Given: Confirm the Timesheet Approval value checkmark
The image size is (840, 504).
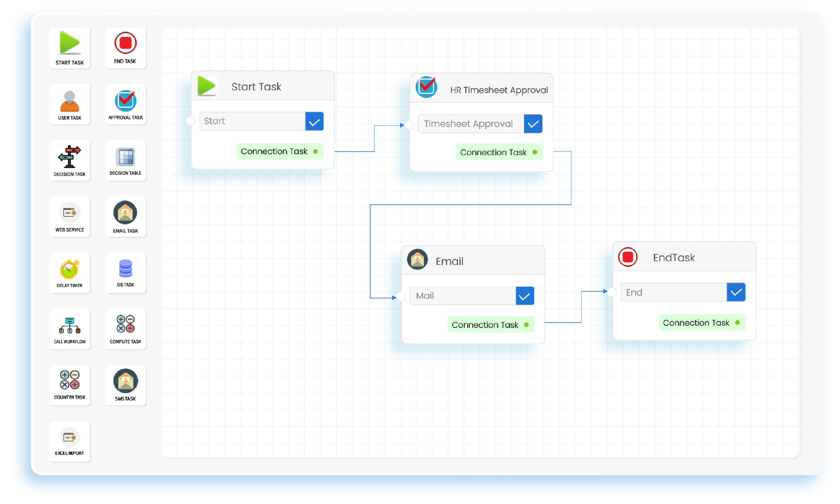Looking at the screenshot, I should pyautogui.click(x=533, y=124).
